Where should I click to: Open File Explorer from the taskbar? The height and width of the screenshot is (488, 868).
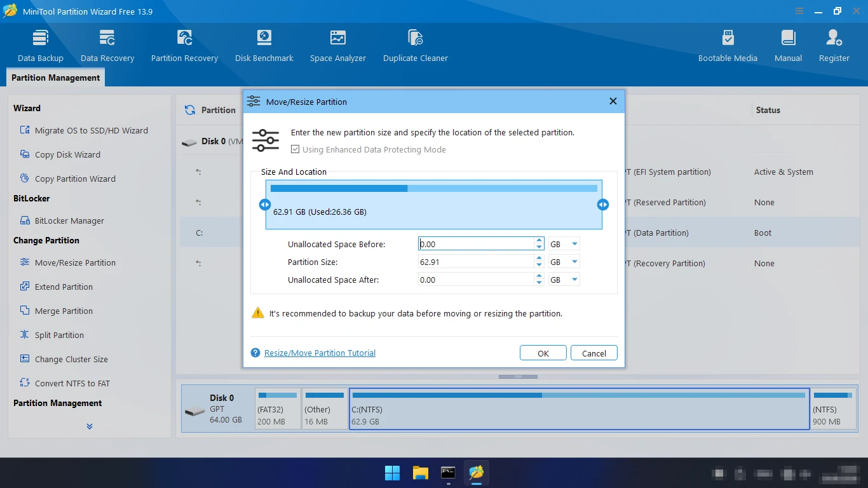tap(421, 473)
